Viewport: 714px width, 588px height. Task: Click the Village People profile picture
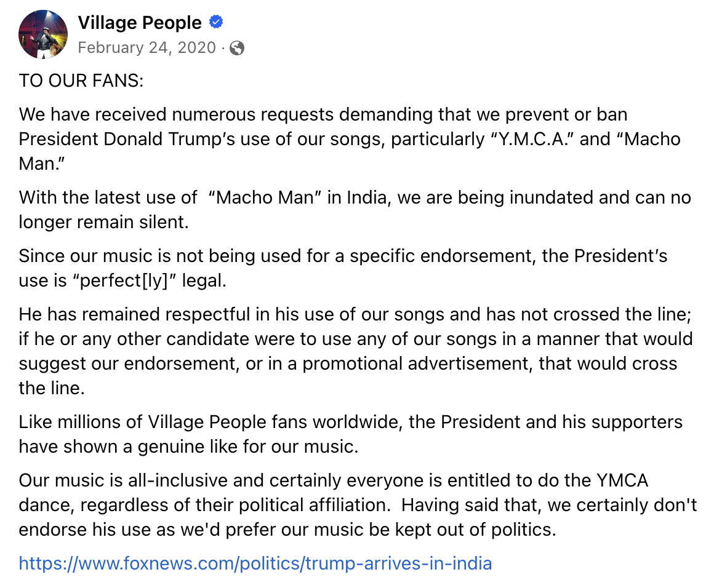(43, 34)
